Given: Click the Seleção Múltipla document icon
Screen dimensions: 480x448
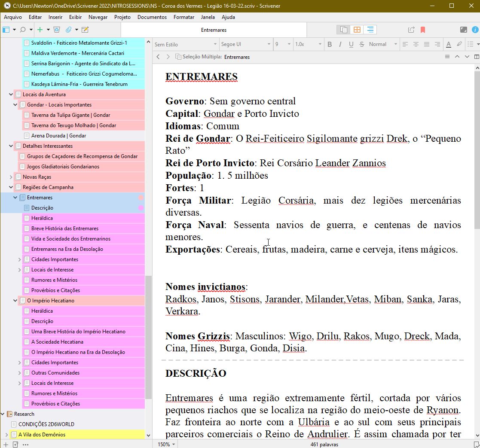Looking at the screenshot, I should pos(178,57).
